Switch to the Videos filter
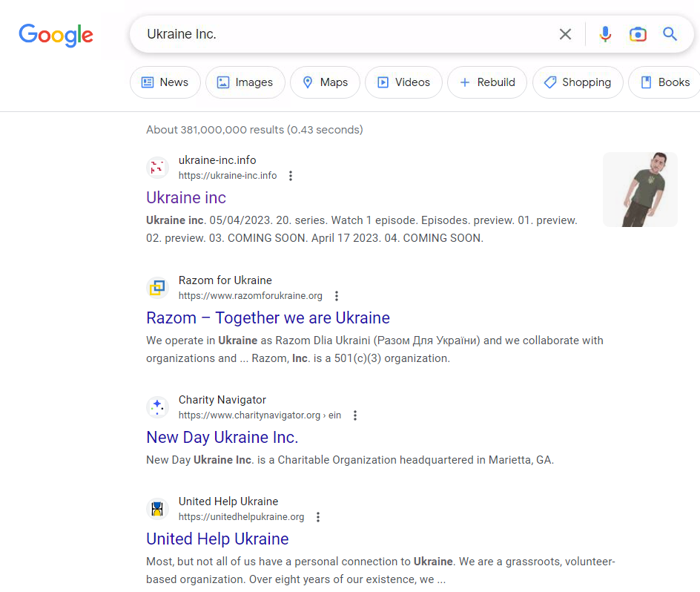Screen dimensions: 700x592 pyautogui.click(x=403, y=82)
